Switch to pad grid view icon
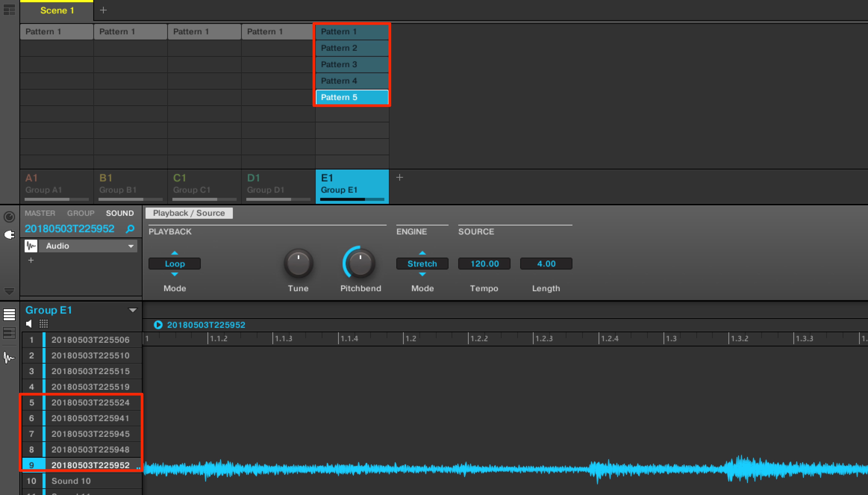 click(x=43, y=324)
